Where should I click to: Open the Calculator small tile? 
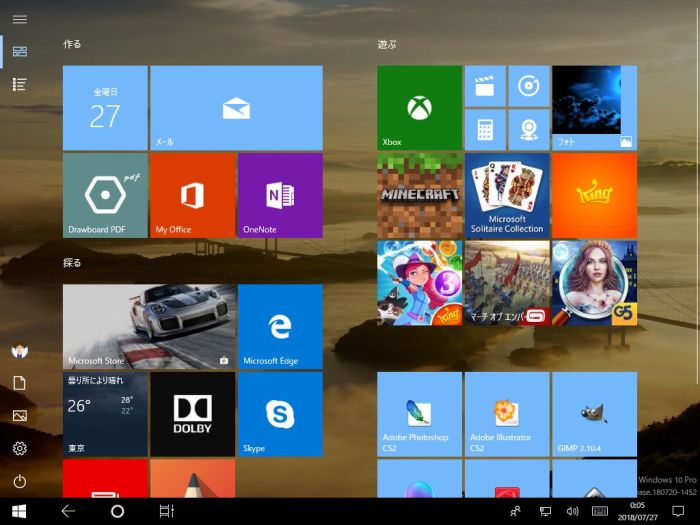[x=485, y=129]
